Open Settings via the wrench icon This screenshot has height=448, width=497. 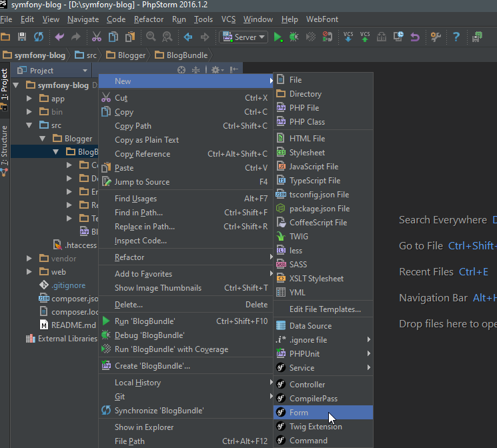[436, 37]
